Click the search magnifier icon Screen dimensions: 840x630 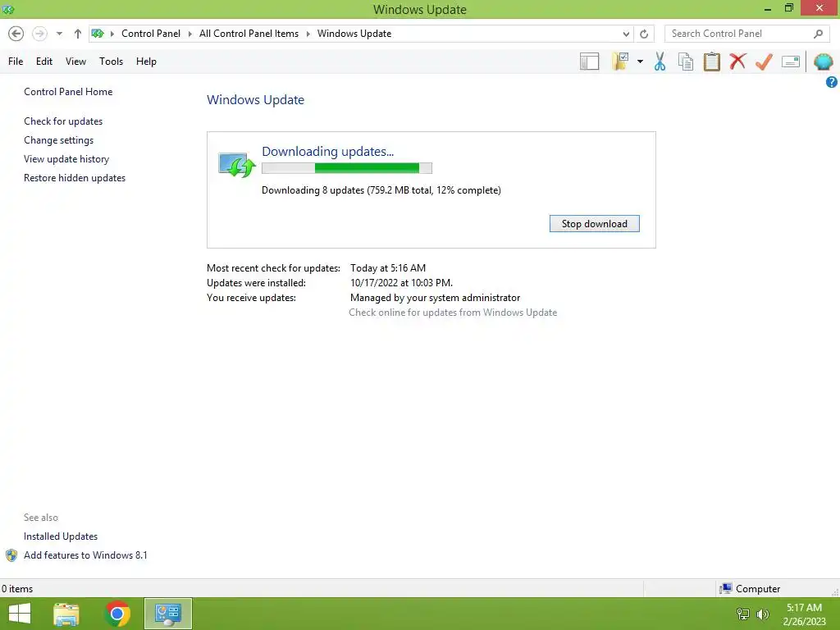click(x=818, y=34)
